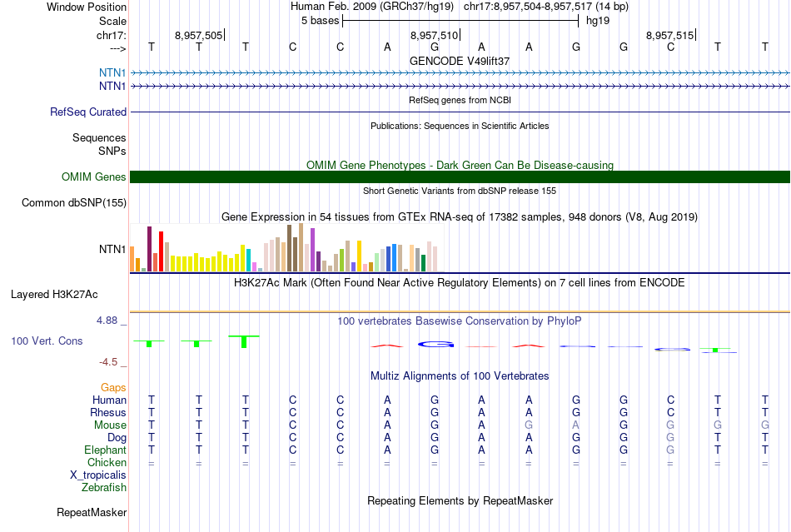The image size is (791, 532).
Task: Click the Human Feb. 2009 (GRCh37/hg19) header text
Action: click(372, 7)
